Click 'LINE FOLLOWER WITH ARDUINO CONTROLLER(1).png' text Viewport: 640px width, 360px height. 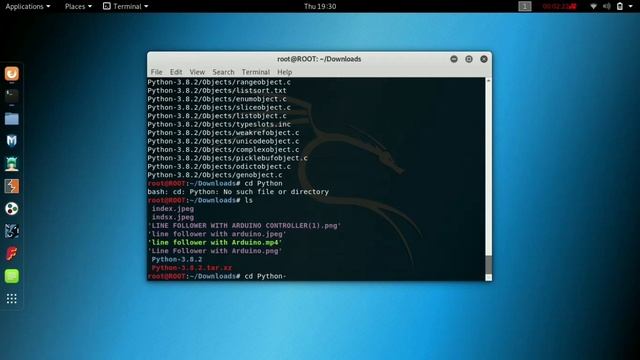[244, 226]
